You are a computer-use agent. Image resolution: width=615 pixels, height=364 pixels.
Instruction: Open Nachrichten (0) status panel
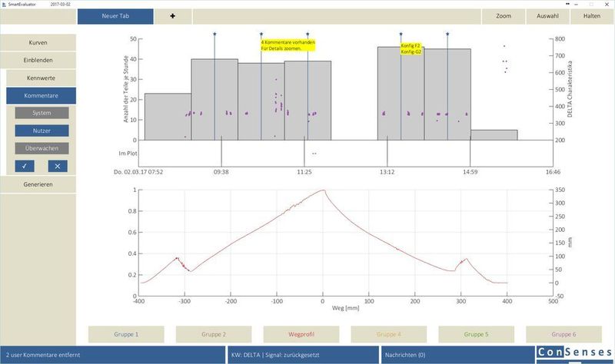click(458, 355)
